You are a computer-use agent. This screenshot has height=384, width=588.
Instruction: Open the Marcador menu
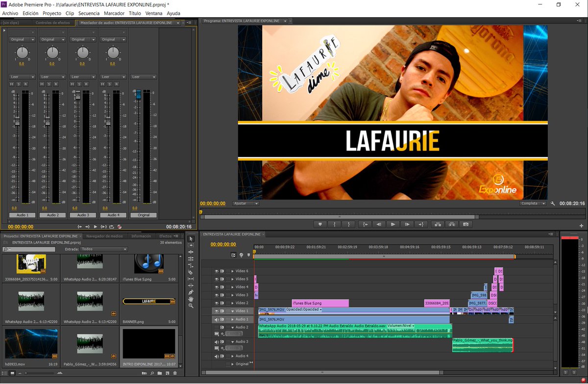point(114,13)
